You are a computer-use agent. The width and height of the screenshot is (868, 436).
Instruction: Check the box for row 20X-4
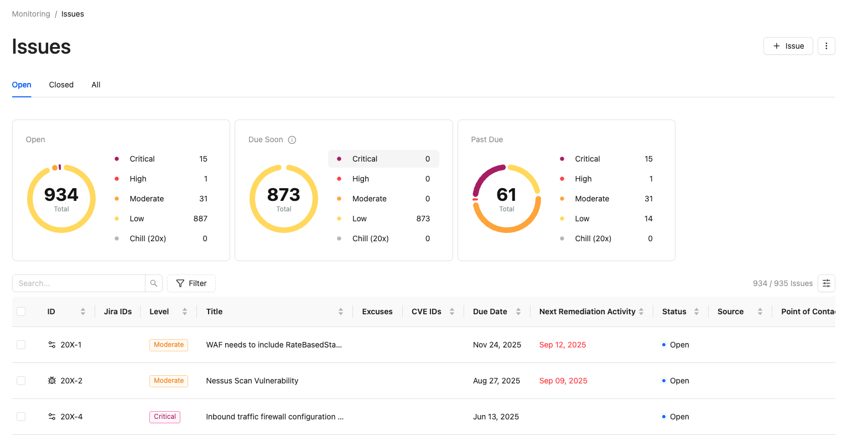click(21, 417)
